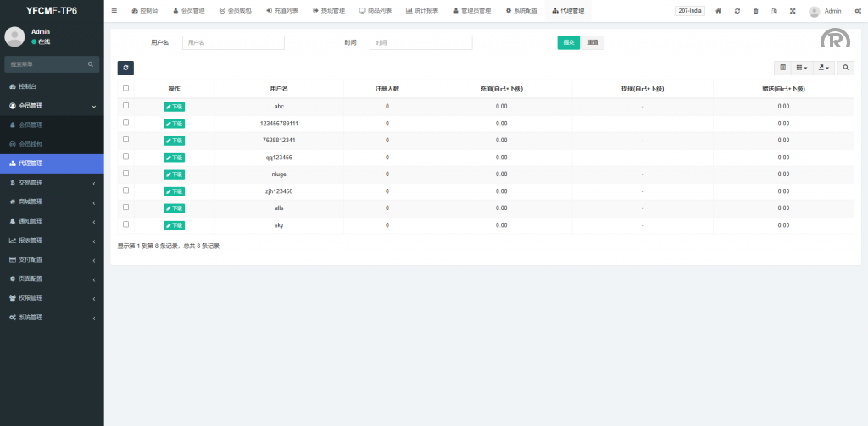Switch to the 充值列表 tab
This screenshot has width=868, height=426.
click(x=281, y=11)
